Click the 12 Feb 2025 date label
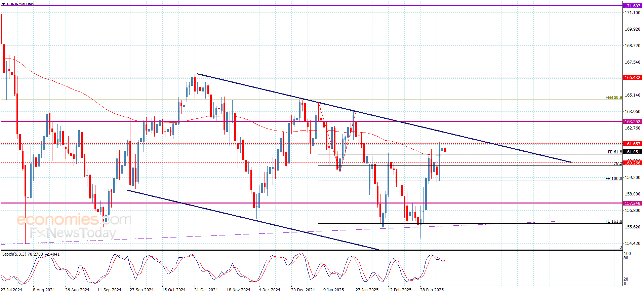The width and height of the screenshot is (644, 294). 400,290
